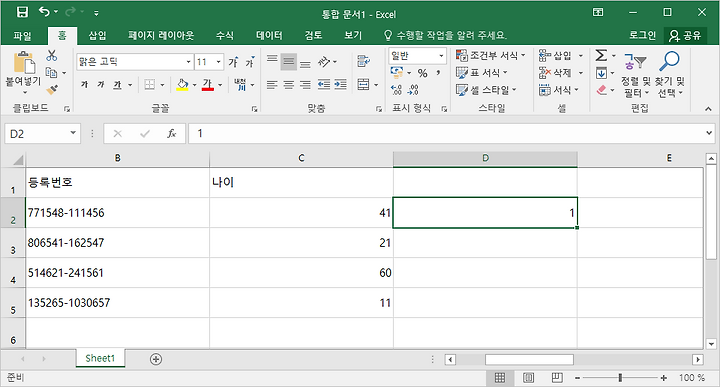This screenshot has height=387, width=720.
Task: Save the workbook with the save icon
Action: point(22,12)
